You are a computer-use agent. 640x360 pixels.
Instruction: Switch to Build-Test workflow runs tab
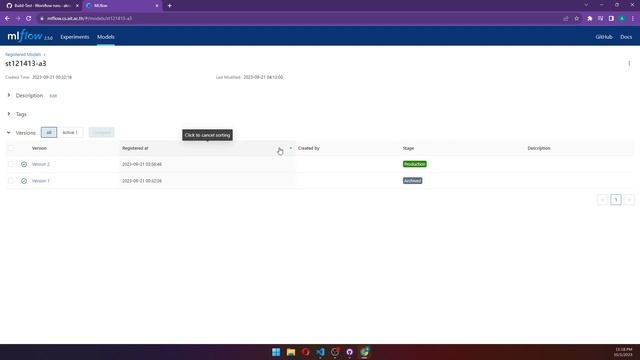(41, 6)
